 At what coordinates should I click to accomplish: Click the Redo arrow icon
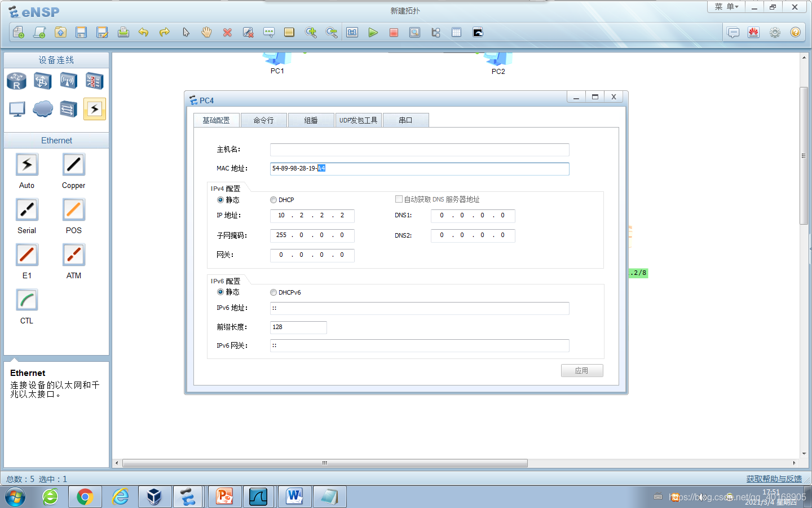(165, 32)
